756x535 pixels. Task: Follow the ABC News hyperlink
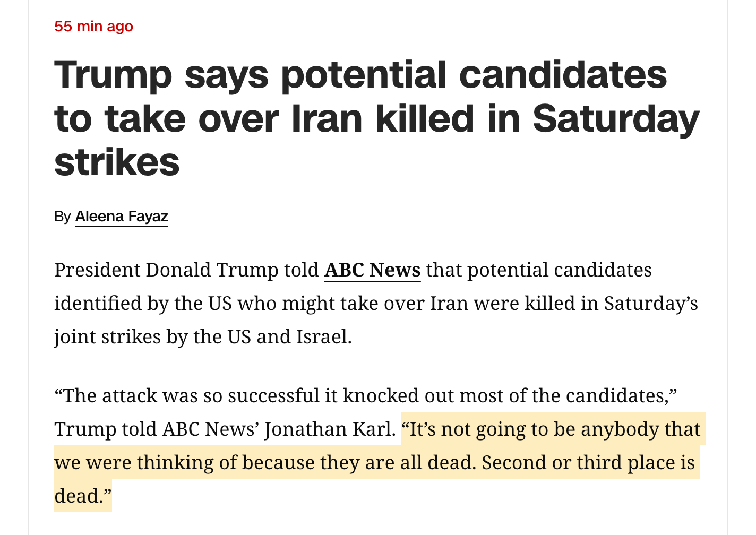(x=372, y=270)
